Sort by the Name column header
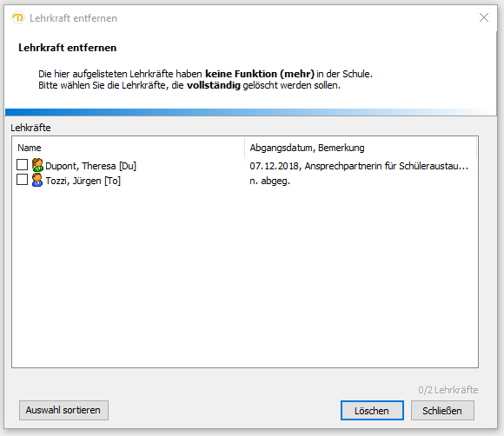 tap(129, 148)
